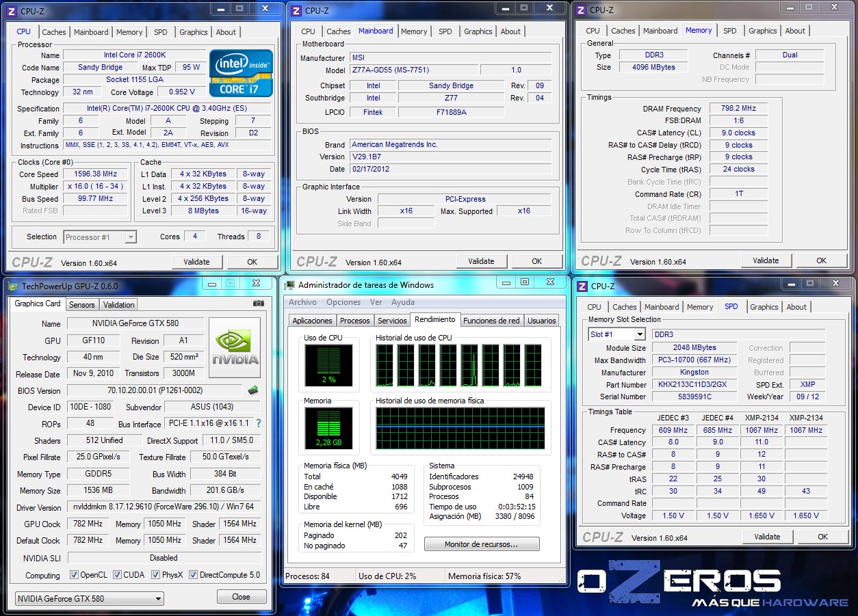Toggle the OpenCL checkbox in GPU-Z
The image size is (858, 616).
[74, 575]
